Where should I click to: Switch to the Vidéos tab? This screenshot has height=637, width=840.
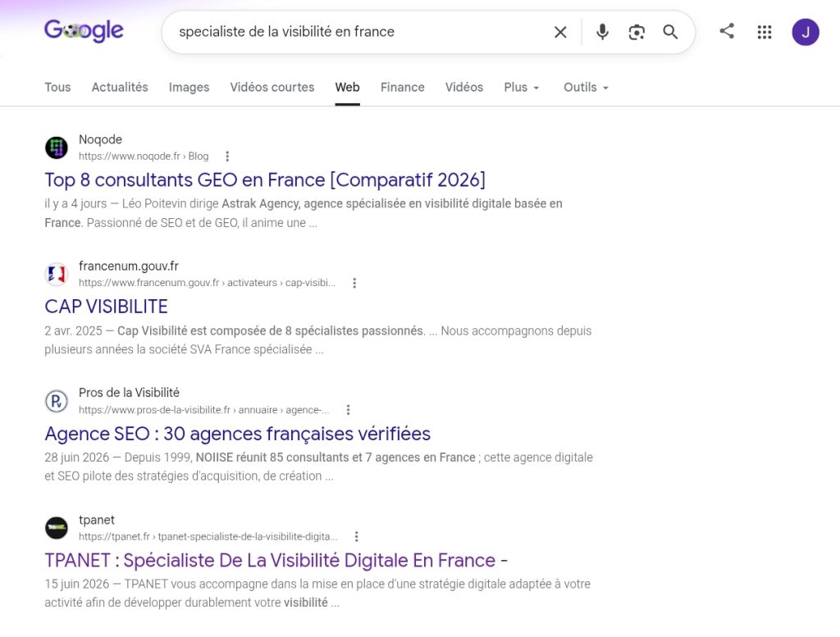pos(464,87)
